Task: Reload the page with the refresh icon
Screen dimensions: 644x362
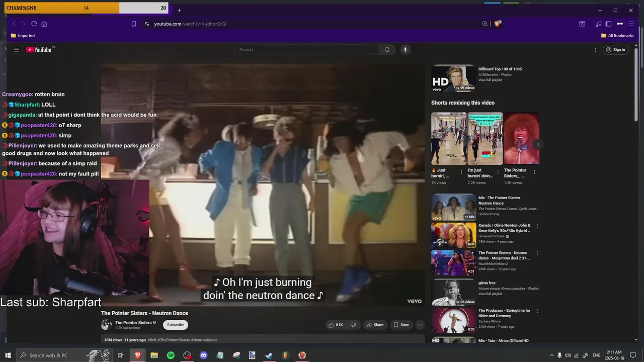Action: [x=34, y=24]
